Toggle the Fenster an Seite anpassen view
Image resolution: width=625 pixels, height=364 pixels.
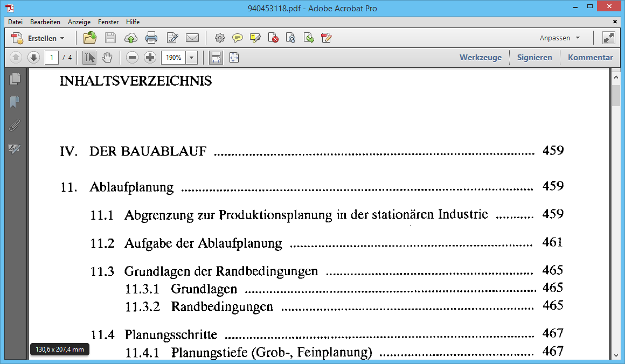234,58
